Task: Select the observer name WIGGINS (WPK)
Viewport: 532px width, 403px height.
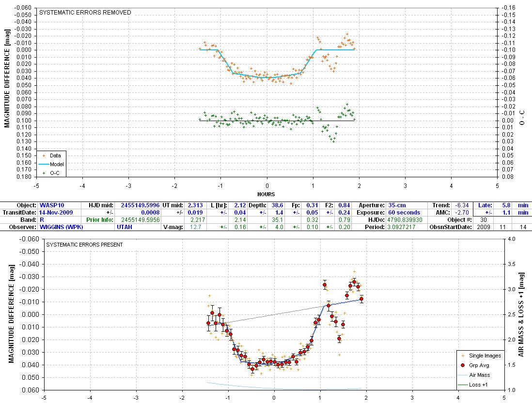Action: click(62, 227)
